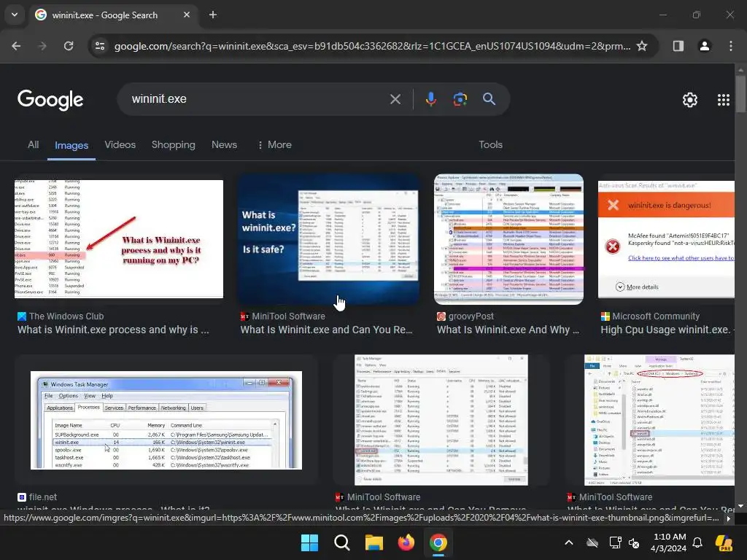Launch Firefox from the taskbar
747x560 pixels.
pyautogui.click(x=406, y=542)
